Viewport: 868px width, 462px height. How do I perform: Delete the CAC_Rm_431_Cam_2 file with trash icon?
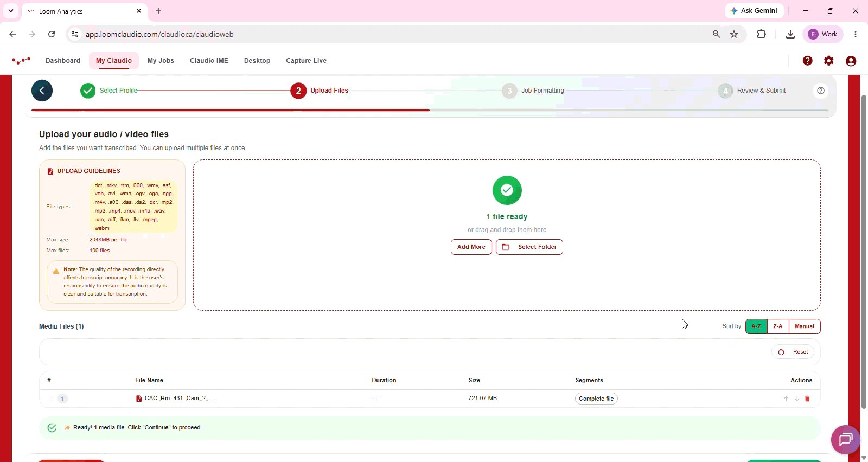[807, 399]
